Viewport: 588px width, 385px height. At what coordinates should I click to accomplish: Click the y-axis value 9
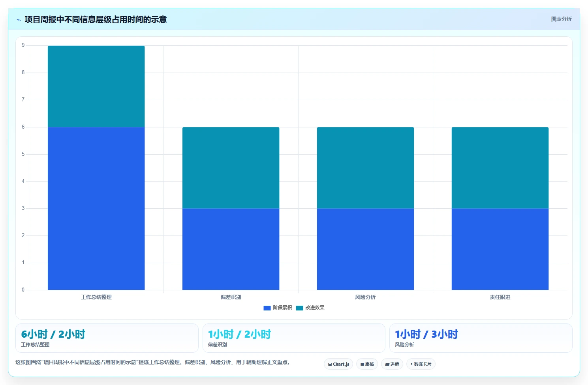coord(23,45)
